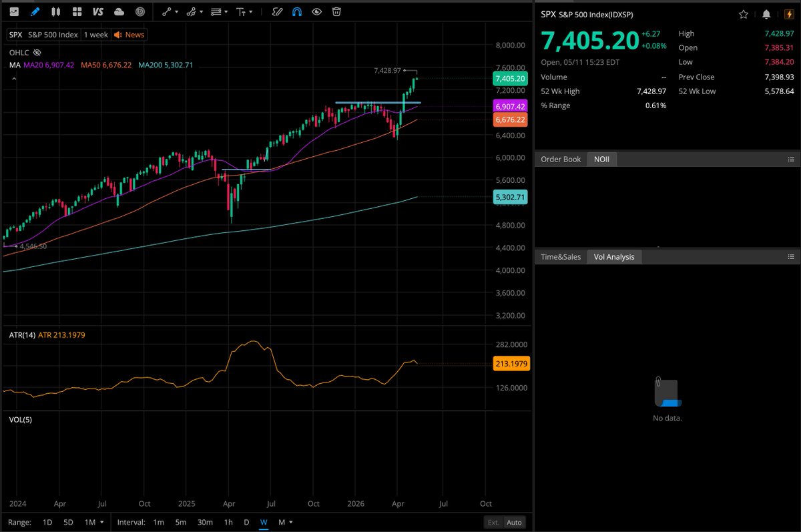Image resolution: width=801 pixels, height=532 pixels.
Task: Set interval to 5m
Action: tap(180, 522)
